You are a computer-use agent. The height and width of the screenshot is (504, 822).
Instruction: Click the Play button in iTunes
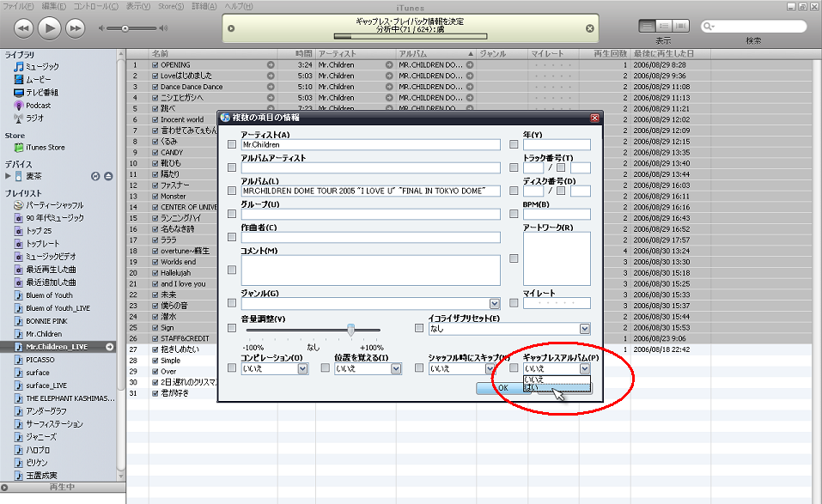[x=49, y=27]
